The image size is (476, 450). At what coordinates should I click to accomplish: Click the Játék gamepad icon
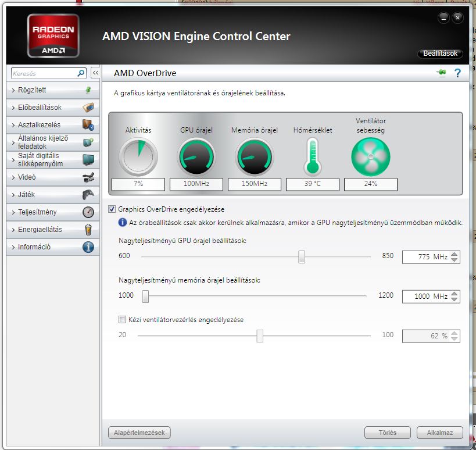(88, 194)
